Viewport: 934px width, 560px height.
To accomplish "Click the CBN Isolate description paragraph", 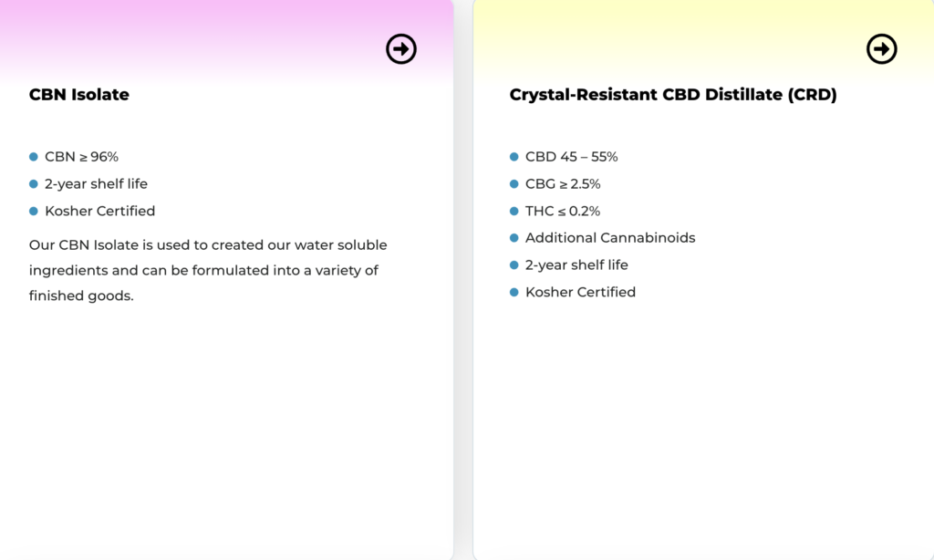I will [208, 270].
